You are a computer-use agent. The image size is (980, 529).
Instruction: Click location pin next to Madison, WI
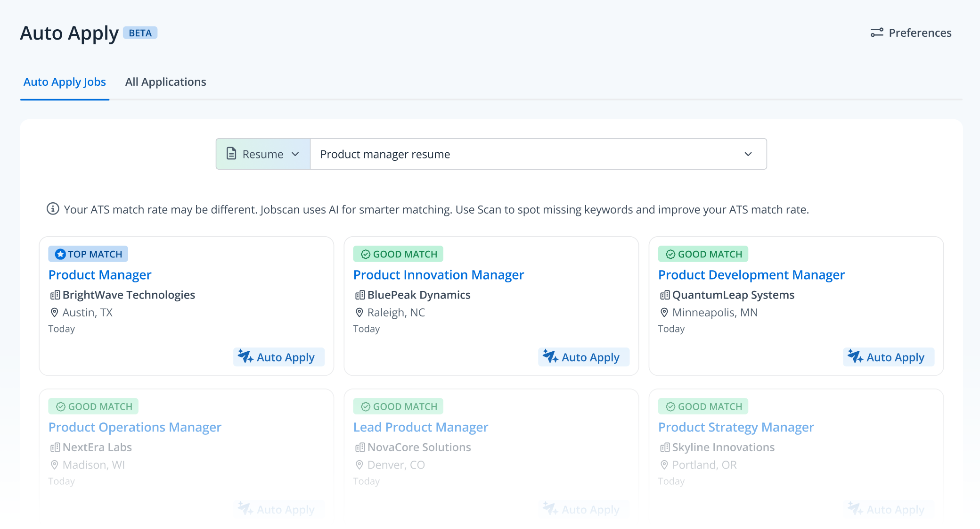tap(55, 465)
